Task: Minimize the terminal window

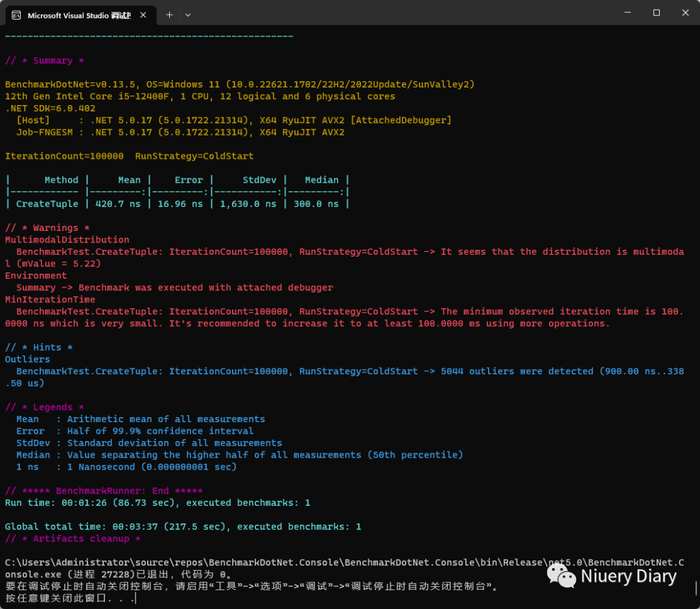Action: [x=627, y=12]
